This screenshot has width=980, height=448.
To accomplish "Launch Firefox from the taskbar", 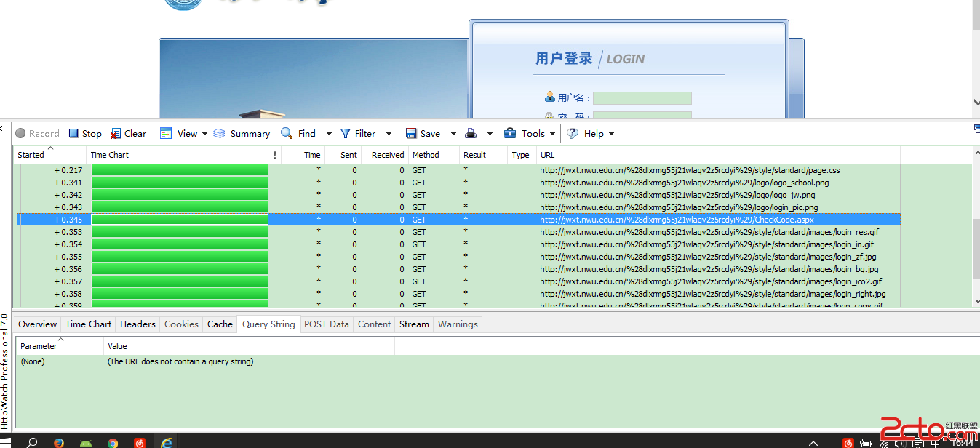I will coord(59,442).
